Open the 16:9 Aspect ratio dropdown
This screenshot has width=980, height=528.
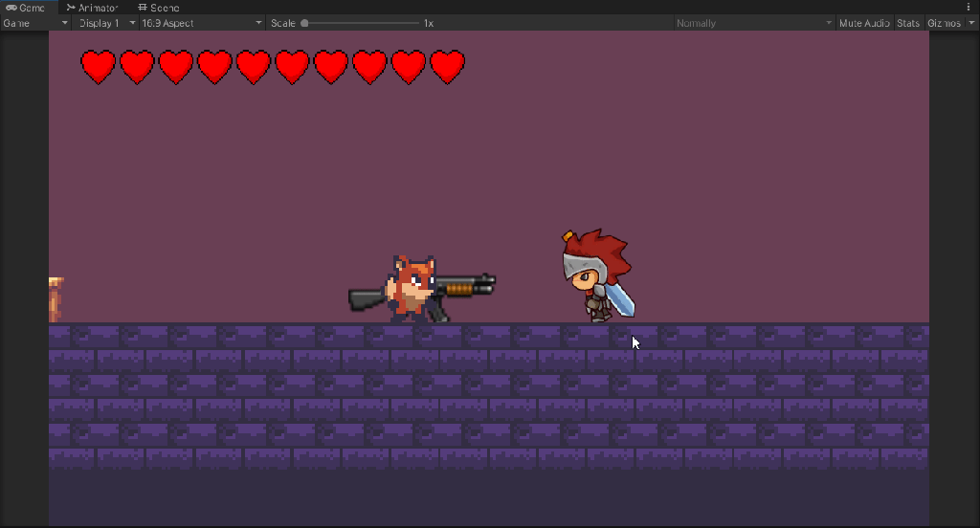pos(201,23)
